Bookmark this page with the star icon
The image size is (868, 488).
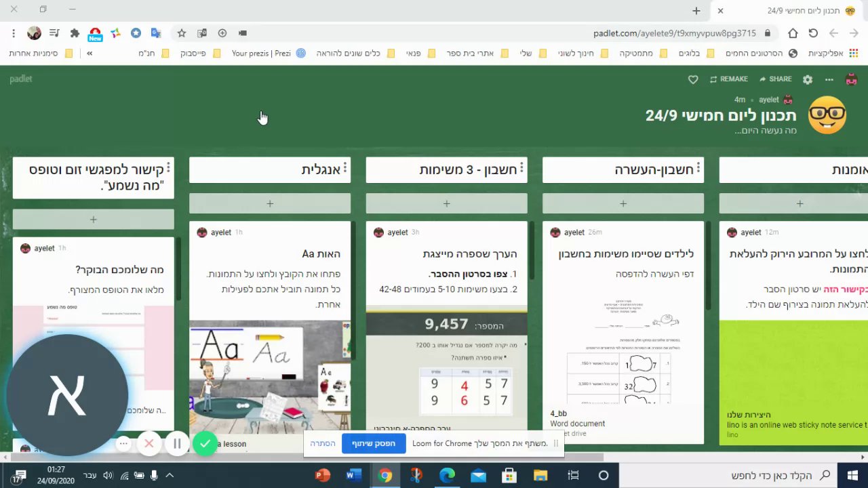click(182, 33)
